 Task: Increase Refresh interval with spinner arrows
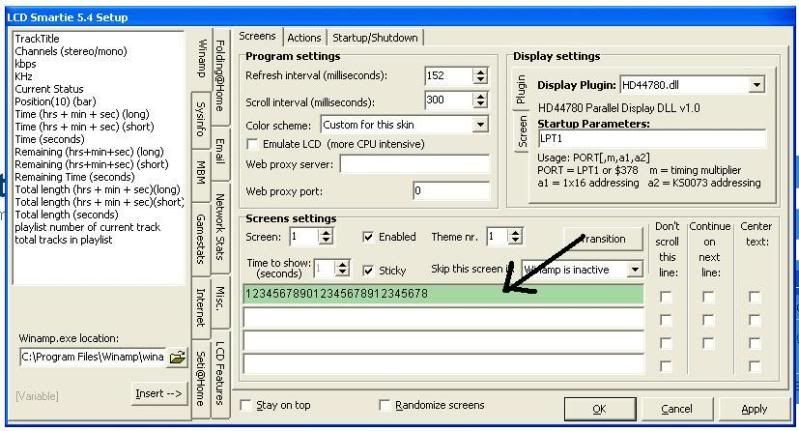pos(478,71)
